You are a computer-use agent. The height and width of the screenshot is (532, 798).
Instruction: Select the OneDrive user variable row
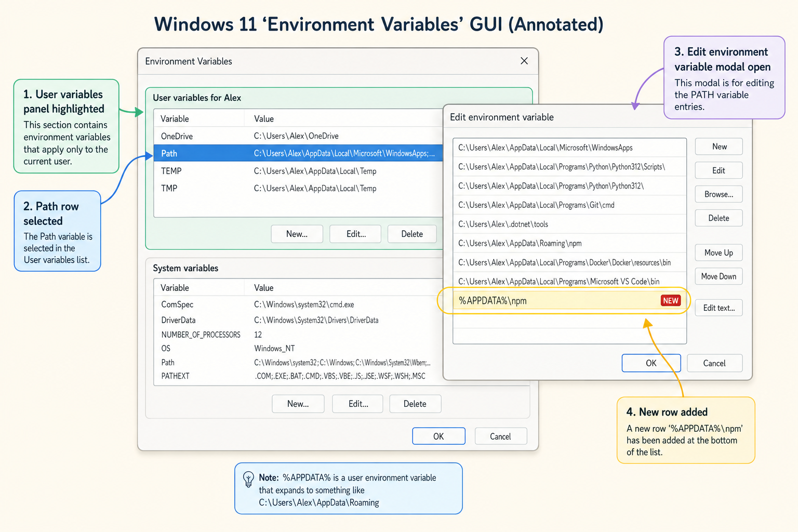point(298,136)
